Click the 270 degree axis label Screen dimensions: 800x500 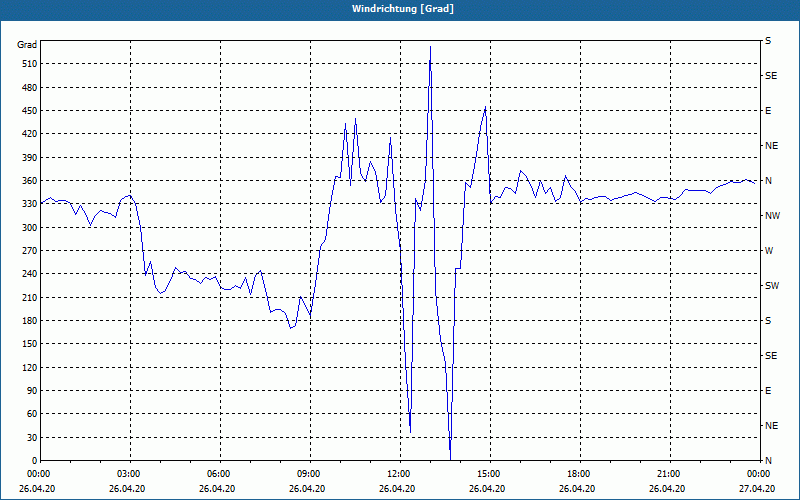click(29, 251)
